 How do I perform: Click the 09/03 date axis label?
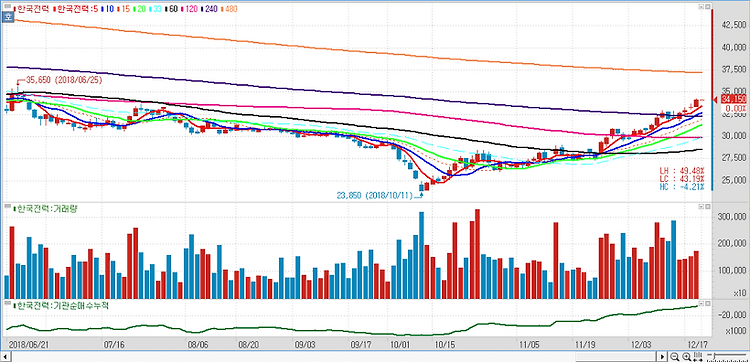(305, 345)
